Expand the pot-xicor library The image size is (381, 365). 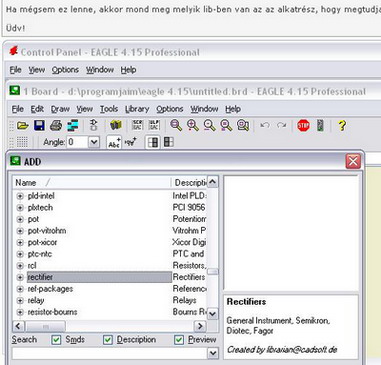pyautogui.click(x=20, y=242)
